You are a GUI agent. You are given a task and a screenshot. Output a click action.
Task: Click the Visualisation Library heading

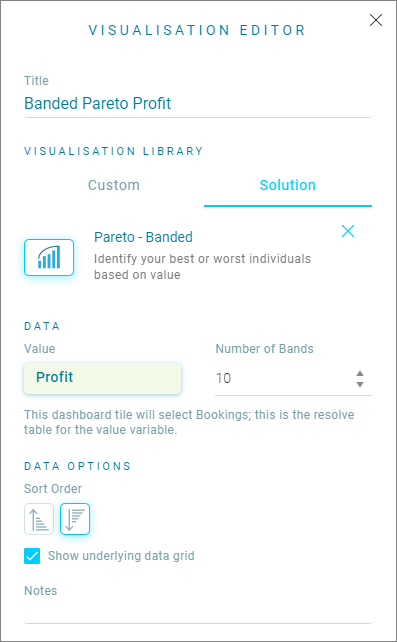pos(114,151)
